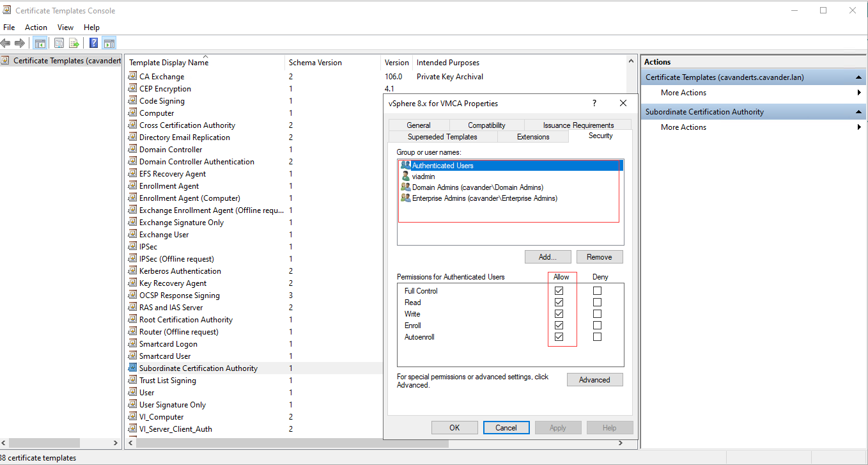Check Deny for Write permission
This screenshot has width=868, height=465.
pos(597,314)
